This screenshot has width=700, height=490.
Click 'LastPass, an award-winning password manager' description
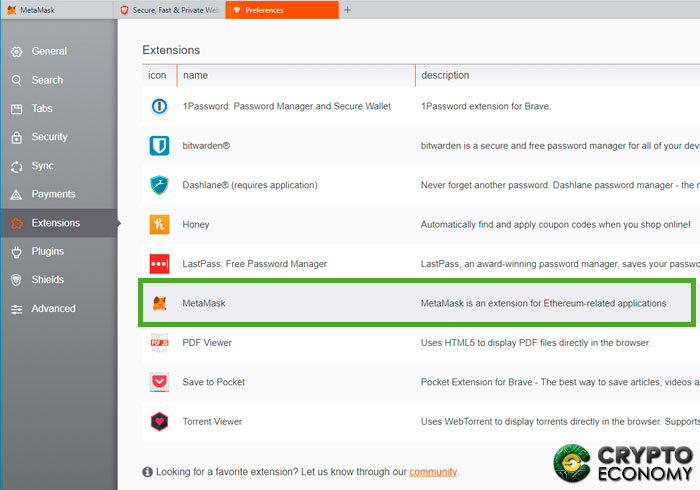[x=560, y=264]
